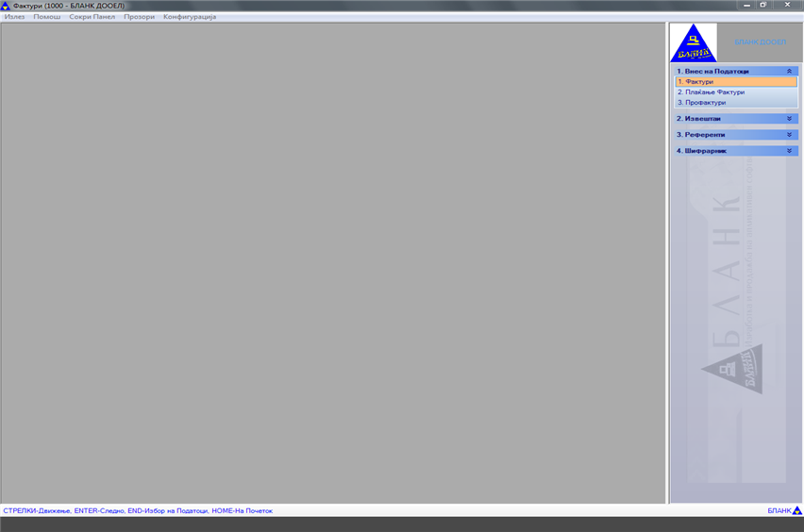
Task: Open the Излез menu
Action: (x=14, y=17)
